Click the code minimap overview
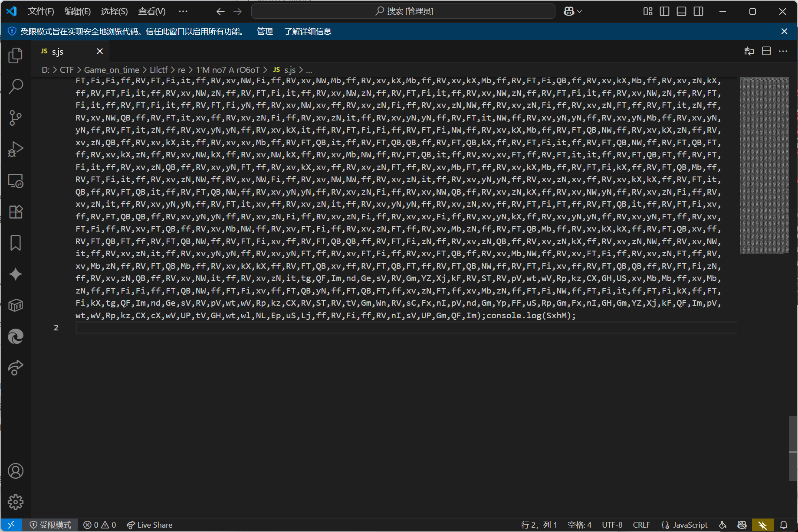 coord(764,165)
